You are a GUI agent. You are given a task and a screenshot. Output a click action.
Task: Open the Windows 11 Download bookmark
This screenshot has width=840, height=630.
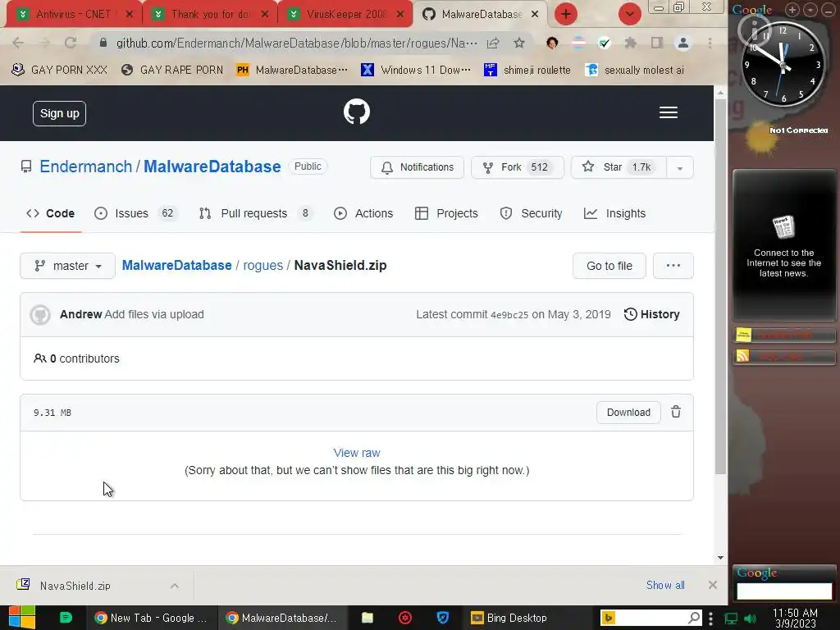[416, 70]
